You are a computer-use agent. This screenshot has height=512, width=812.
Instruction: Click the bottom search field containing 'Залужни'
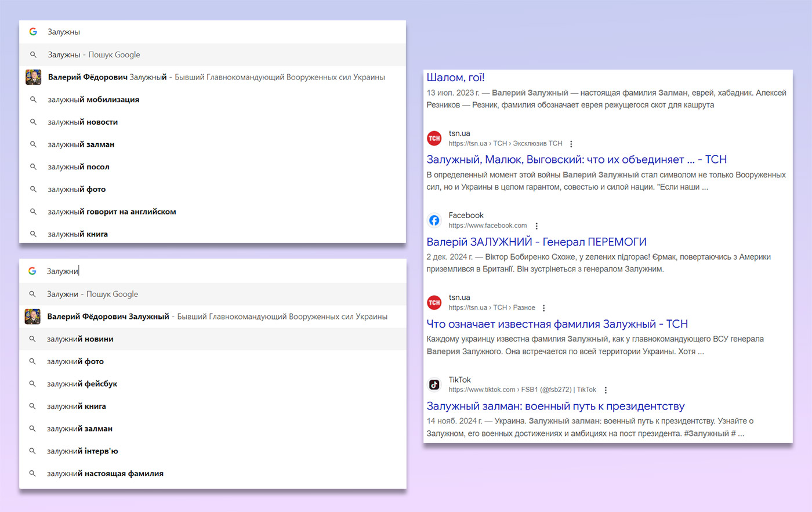pos(212,271)
